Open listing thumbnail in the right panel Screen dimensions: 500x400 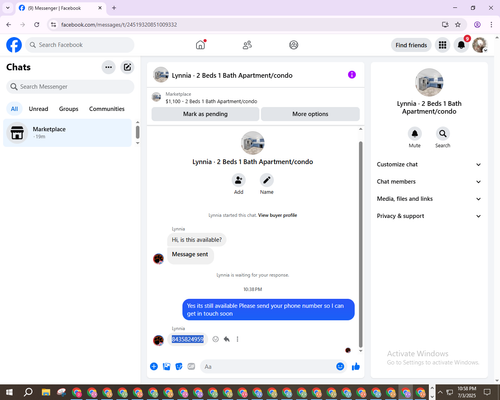click(x=429, y=82)
